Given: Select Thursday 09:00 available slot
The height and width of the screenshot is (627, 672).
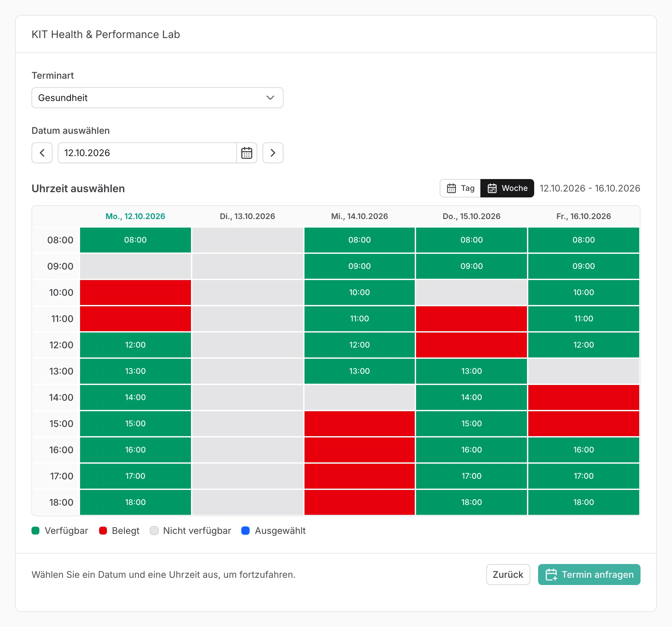Looking at the screenshot, I should [x=471, y=266].
